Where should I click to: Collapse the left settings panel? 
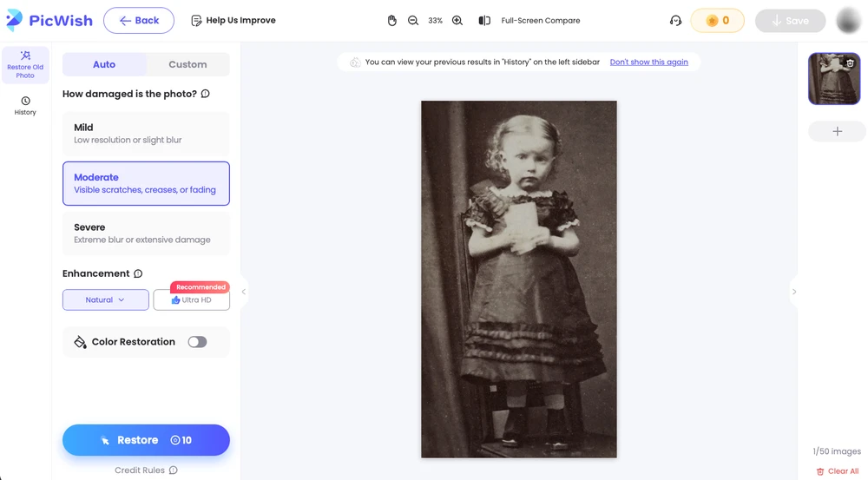(x=244, y=291)
